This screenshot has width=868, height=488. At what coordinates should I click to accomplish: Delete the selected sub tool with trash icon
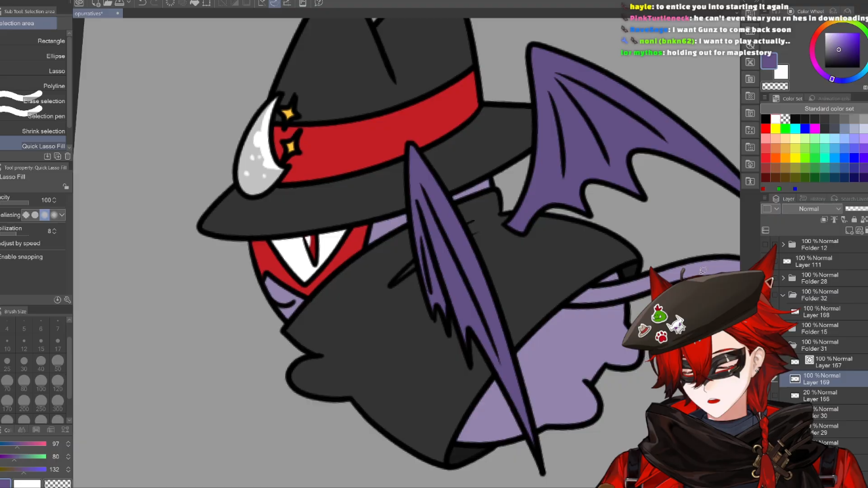click(67, 156)
